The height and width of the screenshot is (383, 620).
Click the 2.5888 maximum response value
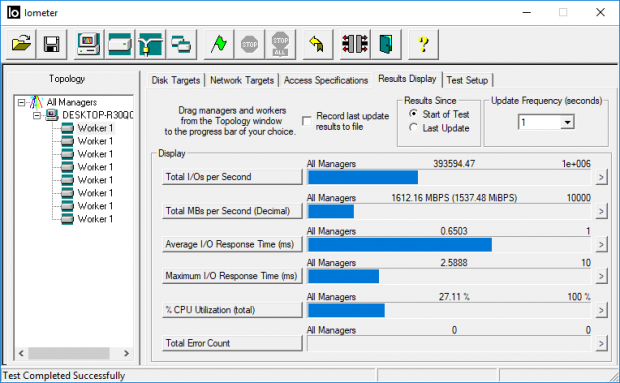tap(454, 262)
